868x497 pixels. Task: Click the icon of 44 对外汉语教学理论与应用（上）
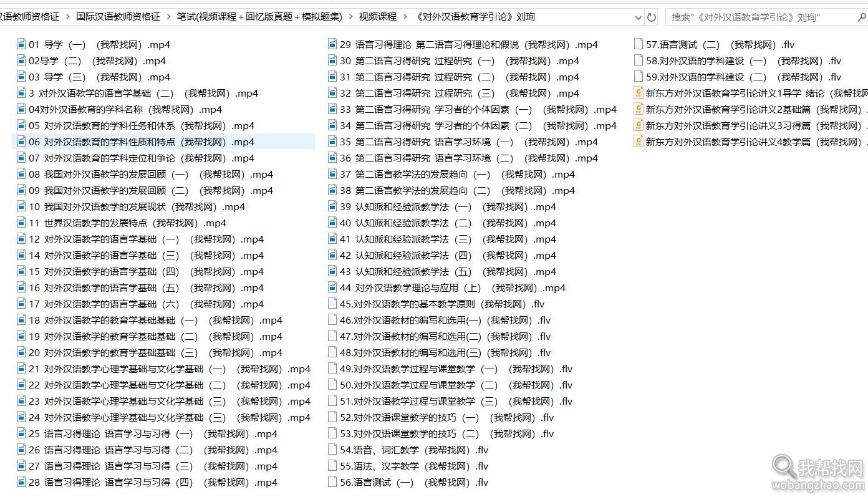332,287
